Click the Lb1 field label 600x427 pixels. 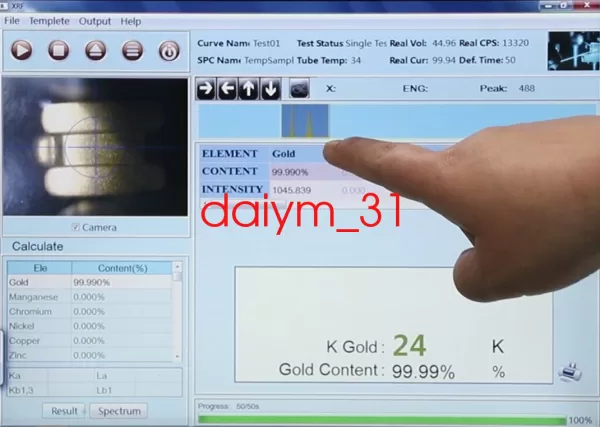point(104,390)
